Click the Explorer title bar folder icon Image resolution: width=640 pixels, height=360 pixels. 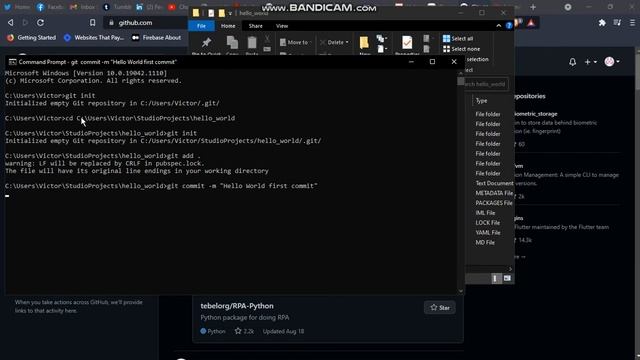(196, 13)
